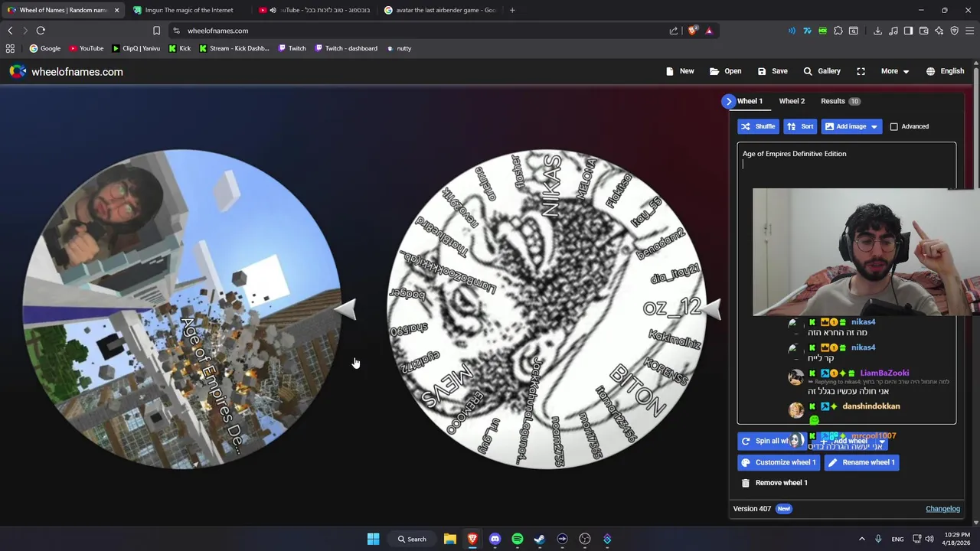Switch to the Wheel 2 tab
This screenshot has height=551, width=980.
792,101
